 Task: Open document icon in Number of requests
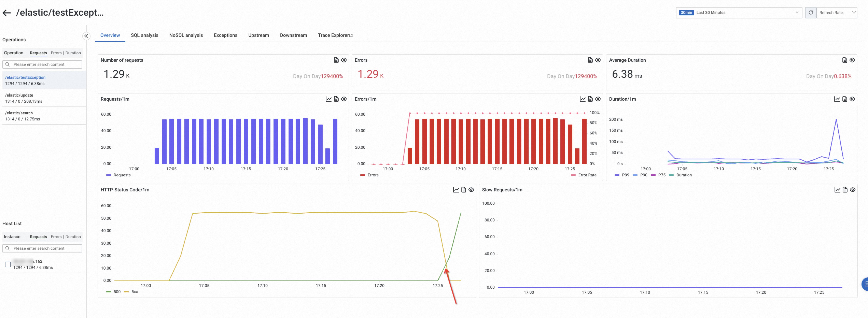tap(336, 60)
